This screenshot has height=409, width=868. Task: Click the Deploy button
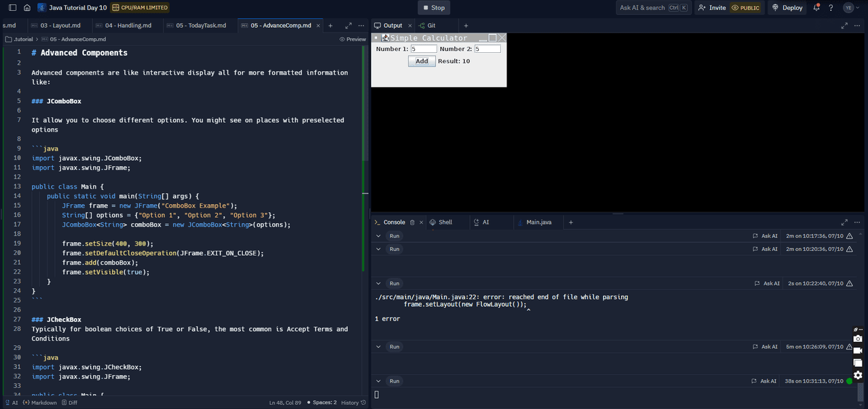[787, 7]
